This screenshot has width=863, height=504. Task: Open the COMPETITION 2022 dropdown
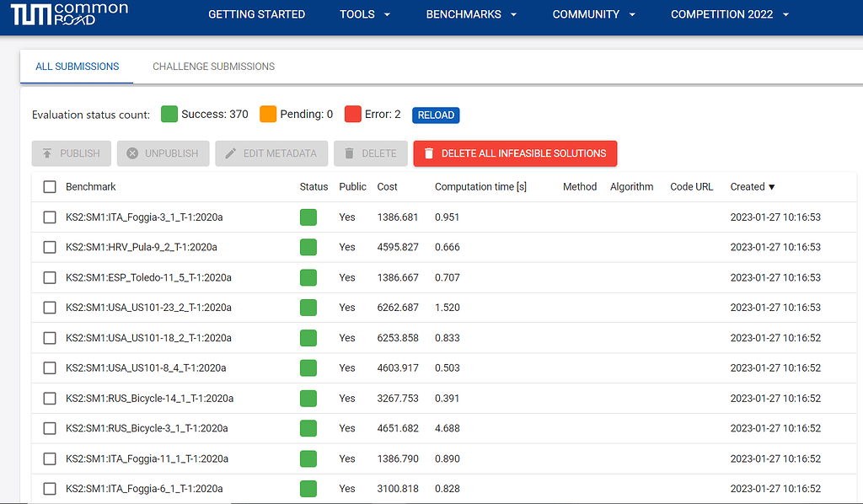tap(729, 14)
